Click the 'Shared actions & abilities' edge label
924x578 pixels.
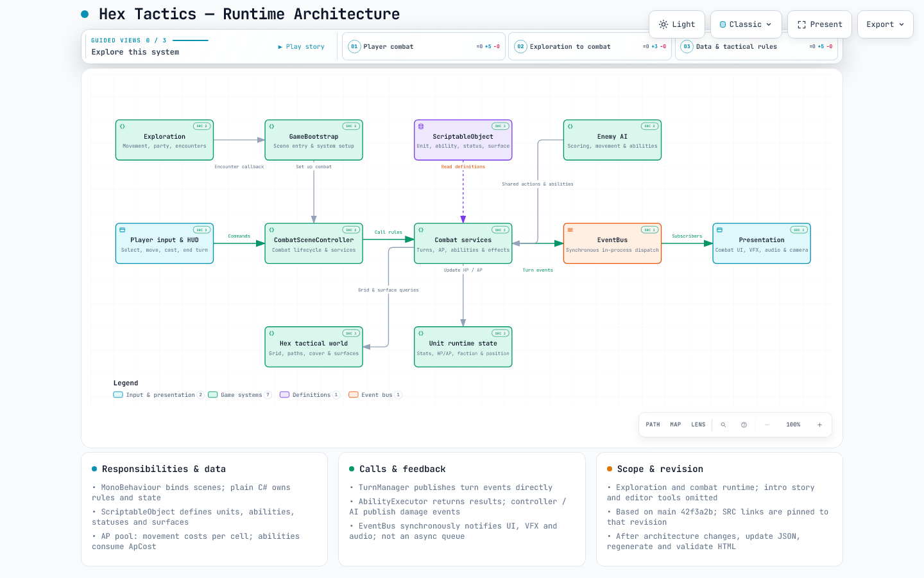(538, 184)
